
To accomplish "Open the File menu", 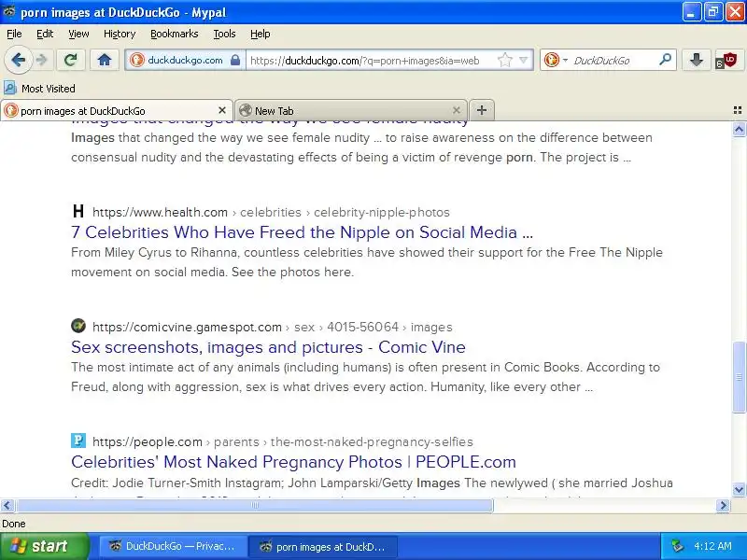I will [14, 34].
